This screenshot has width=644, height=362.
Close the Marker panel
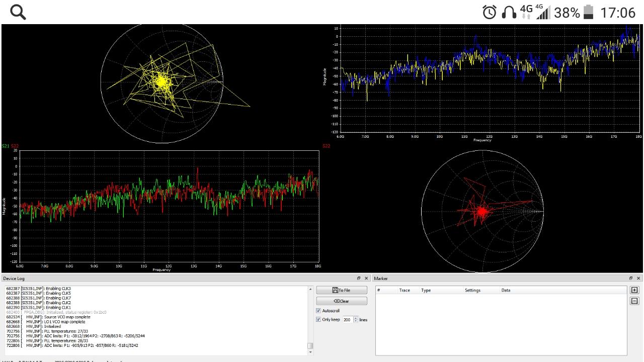638,278
